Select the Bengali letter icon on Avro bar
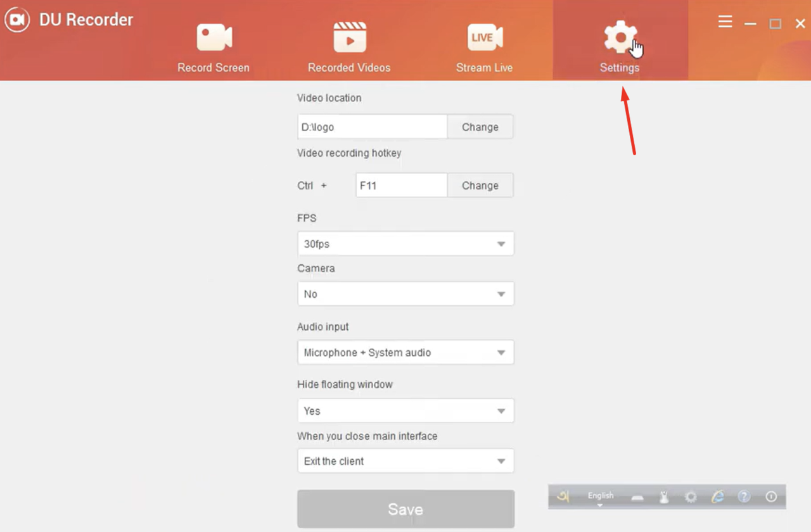The width and height of the screenshot is (811, 532). [563, 497]
